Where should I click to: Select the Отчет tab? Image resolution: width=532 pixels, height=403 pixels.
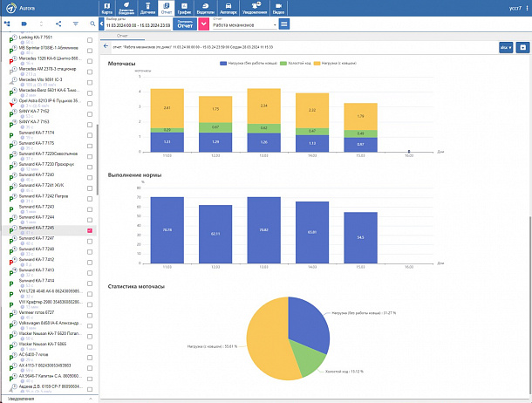(167, 8)
